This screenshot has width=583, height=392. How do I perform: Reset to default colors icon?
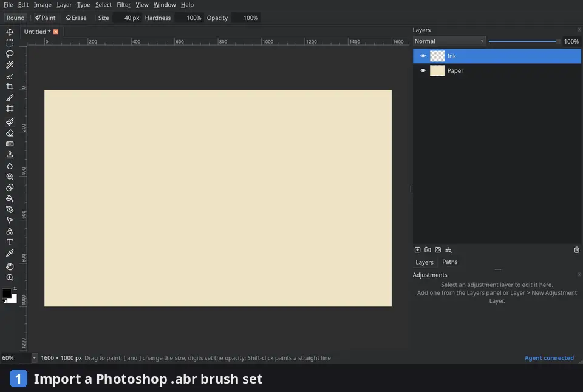point(5,302)
